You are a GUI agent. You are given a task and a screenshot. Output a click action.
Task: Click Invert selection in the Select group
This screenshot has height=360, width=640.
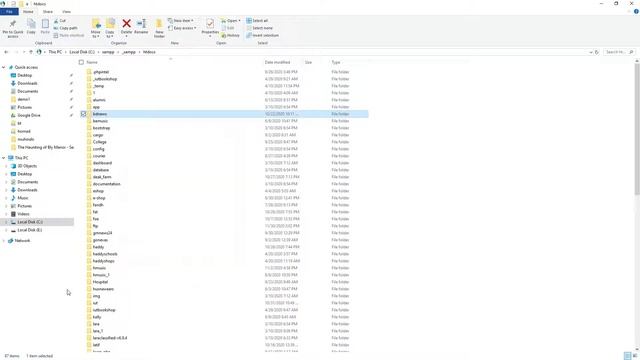tap(262, 35)
